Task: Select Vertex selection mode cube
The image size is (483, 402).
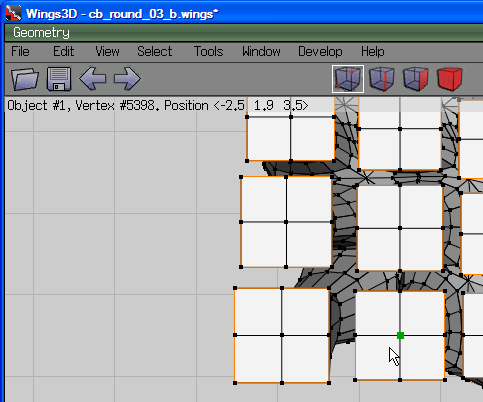Action: [348, 79]
